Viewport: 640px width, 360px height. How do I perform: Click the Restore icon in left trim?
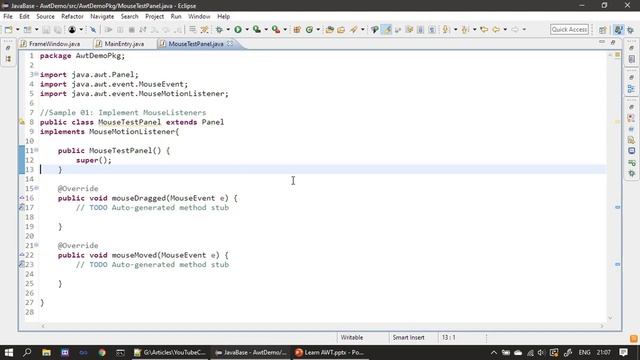coord(8,48)
